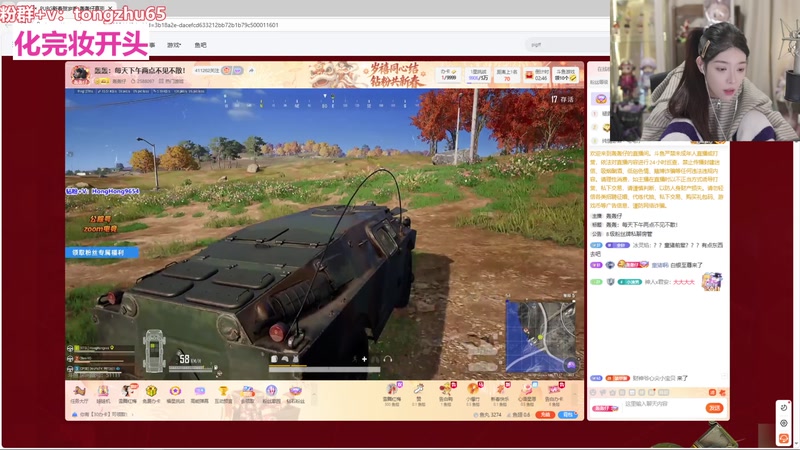Open the orange customer service headset icon
Viewport: 800px width, 450px height.
pyautogui.click(x=784, y=438)
